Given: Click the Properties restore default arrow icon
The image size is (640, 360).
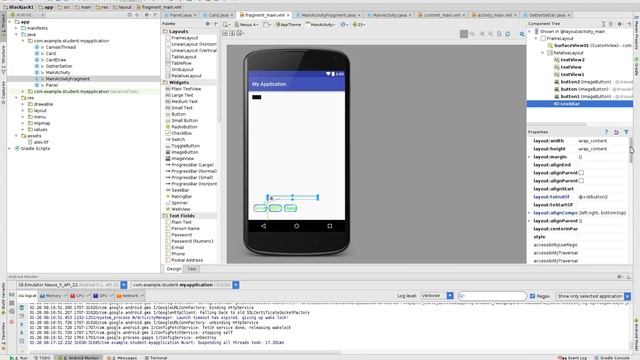Looking at the screenshot, I should pyautogui.click(x=616, y=132).
